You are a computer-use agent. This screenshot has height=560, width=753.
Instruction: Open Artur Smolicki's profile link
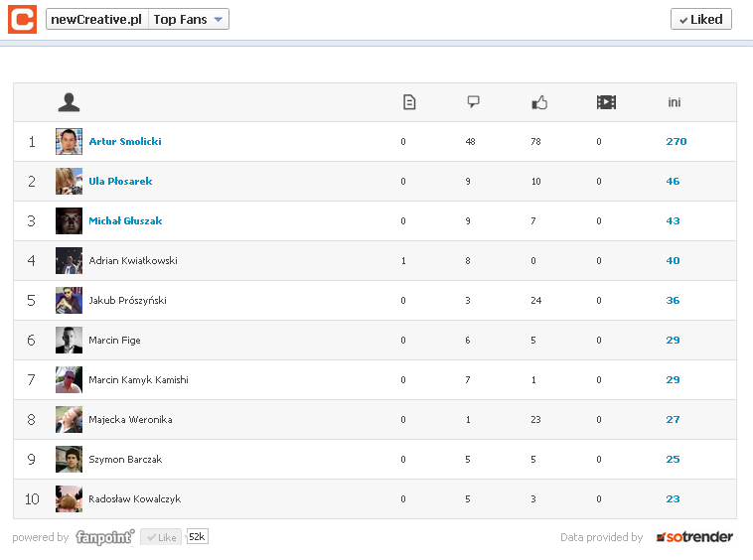[x=125, y=142]
